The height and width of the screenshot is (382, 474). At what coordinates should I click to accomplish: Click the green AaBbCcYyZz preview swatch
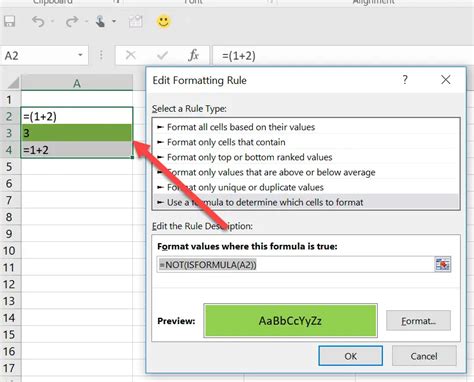[x=290, y=321]
